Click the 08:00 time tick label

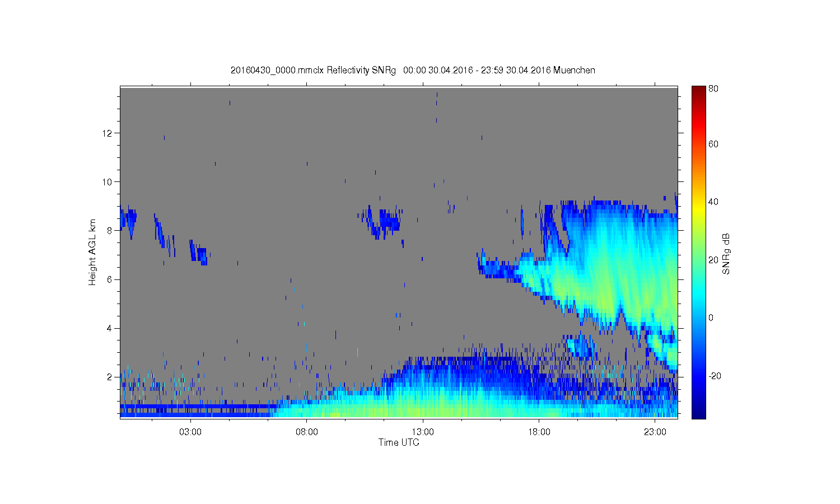pyautogui.click(x=307, y=432)
